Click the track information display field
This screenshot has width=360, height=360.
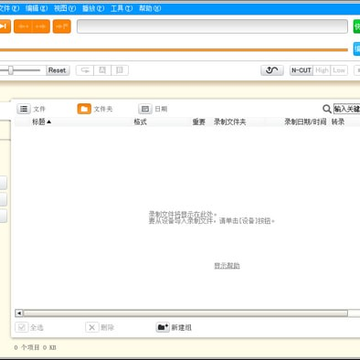coord(212,27)
